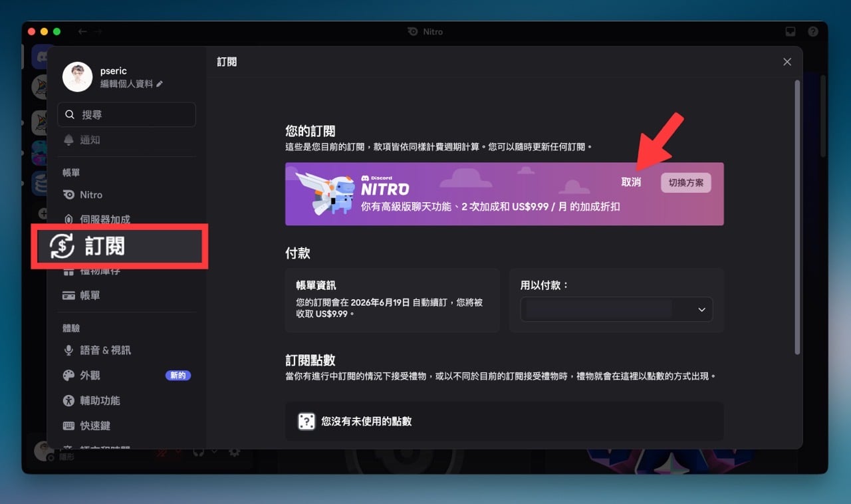Image resolution: width=851 pixels, height=504 pixels.
Task: Open the Nitro settings page
Action: click(126, 195)
